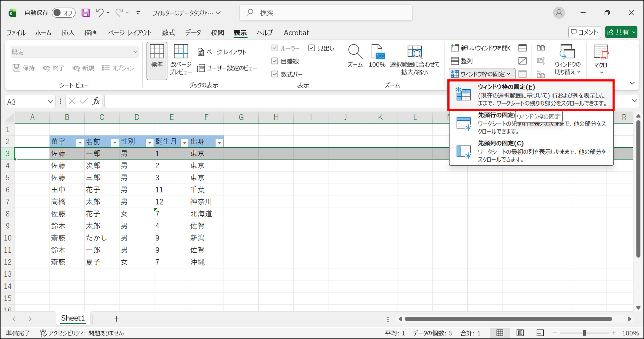The height and width of the screenshot is (339, 644).
Task: Click the Zoom magnifier icon
Action: [x=355, y=52]
